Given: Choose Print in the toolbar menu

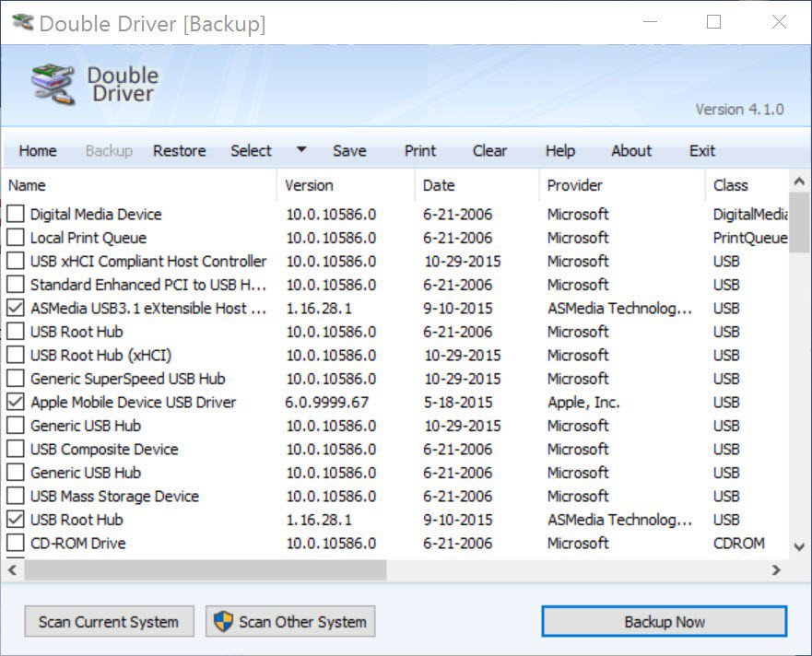Looking at the screenshot, I should (x=420, y=151).
